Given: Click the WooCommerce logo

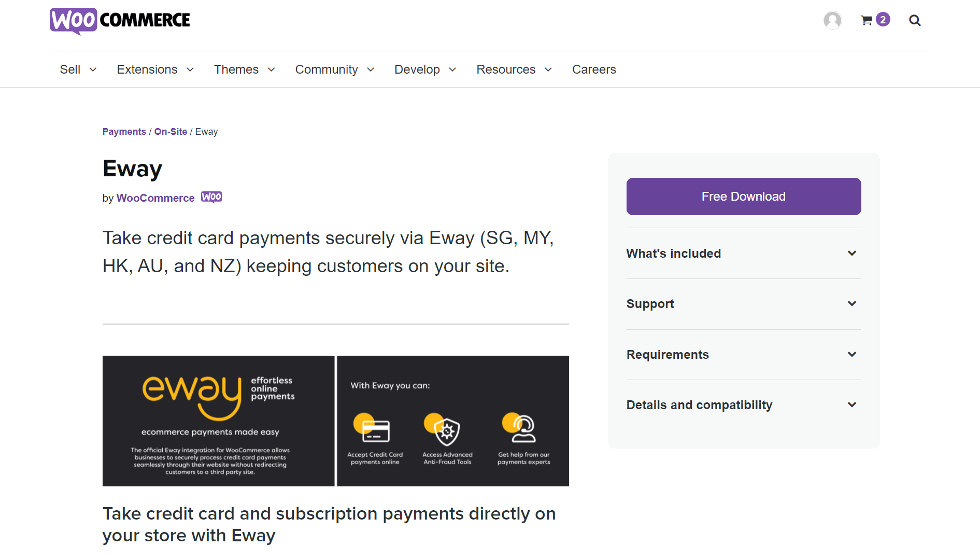Looking at the screenshot, I should click(120, 21).
